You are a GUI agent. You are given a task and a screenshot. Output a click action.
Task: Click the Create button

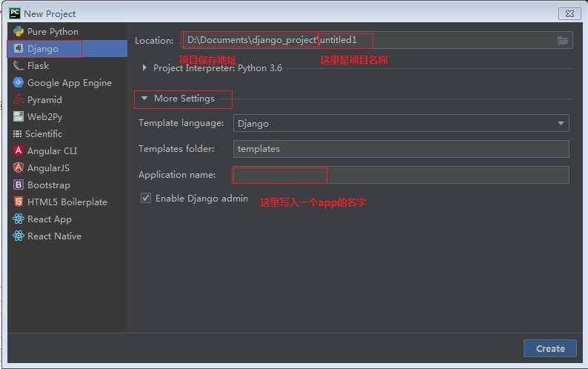point(550,349)
